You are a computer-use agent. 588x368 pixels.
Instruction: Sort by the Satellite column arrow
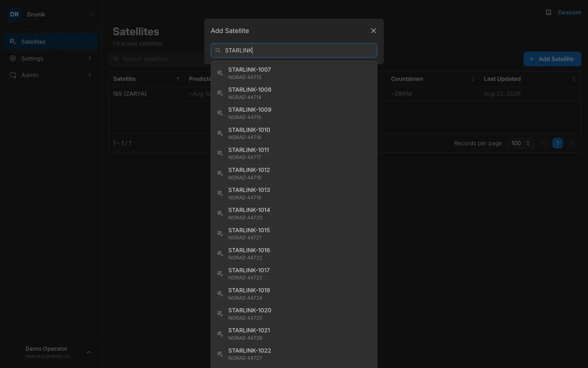[x=178, y=79]
